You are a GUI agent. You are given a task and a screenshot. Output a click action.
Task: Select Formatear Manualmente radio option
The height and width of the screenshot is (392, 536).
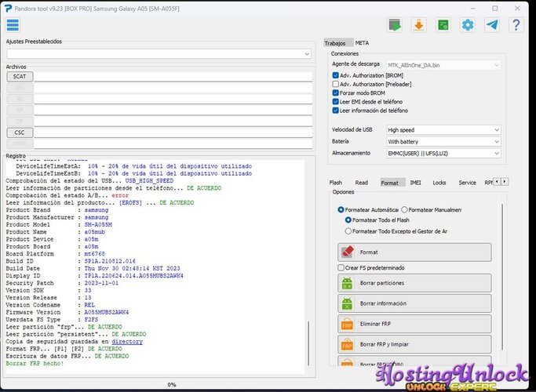point(405,209)
